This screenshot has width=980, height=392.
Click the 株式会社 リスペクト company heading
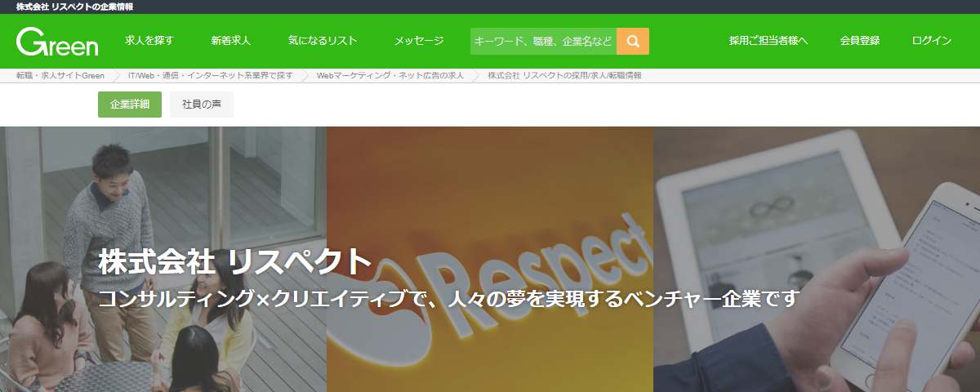(x=234, y=262)
